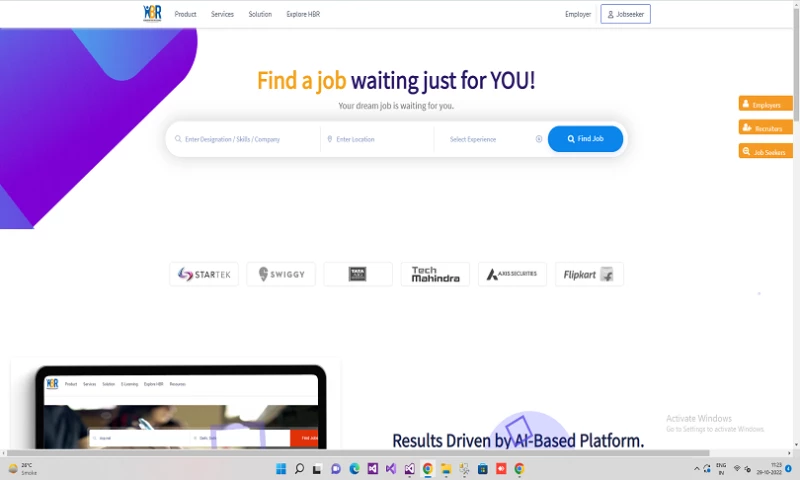
Task: Open the Explore HBR menu
Action: (303, 14)
